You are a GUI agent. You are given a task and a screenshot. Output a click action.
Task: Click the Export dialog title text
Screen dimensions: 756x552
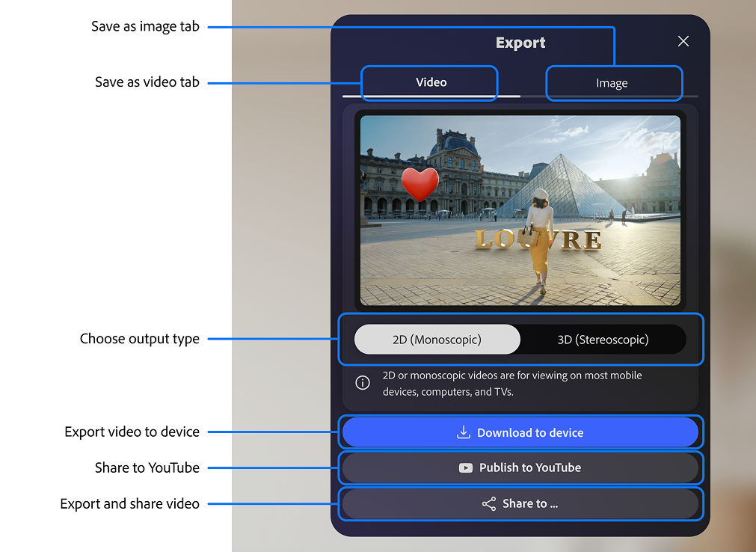(x=520, y=43)
